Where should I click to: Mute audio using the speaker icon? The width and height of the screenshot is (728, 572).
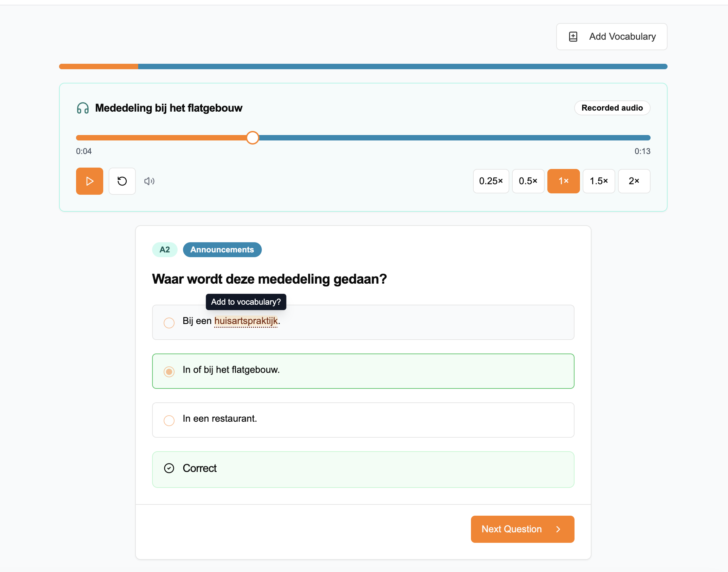pos(149,181)
